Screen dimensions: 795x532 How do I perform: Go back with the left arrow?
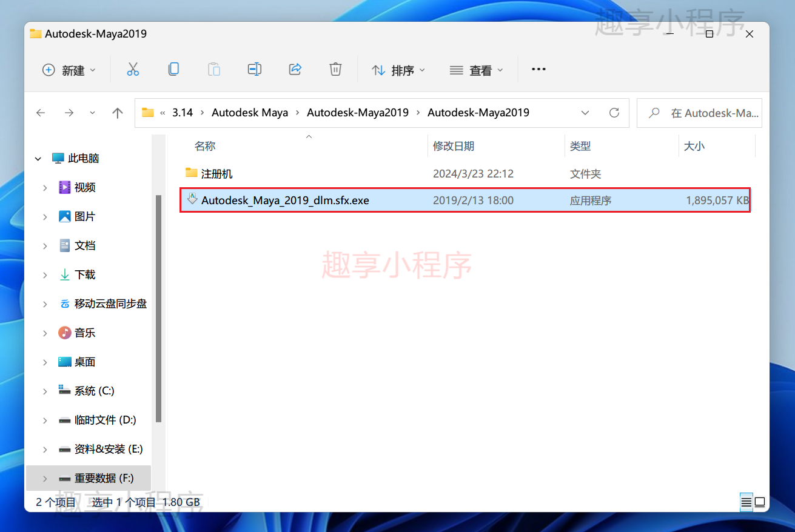click(41, 113)
